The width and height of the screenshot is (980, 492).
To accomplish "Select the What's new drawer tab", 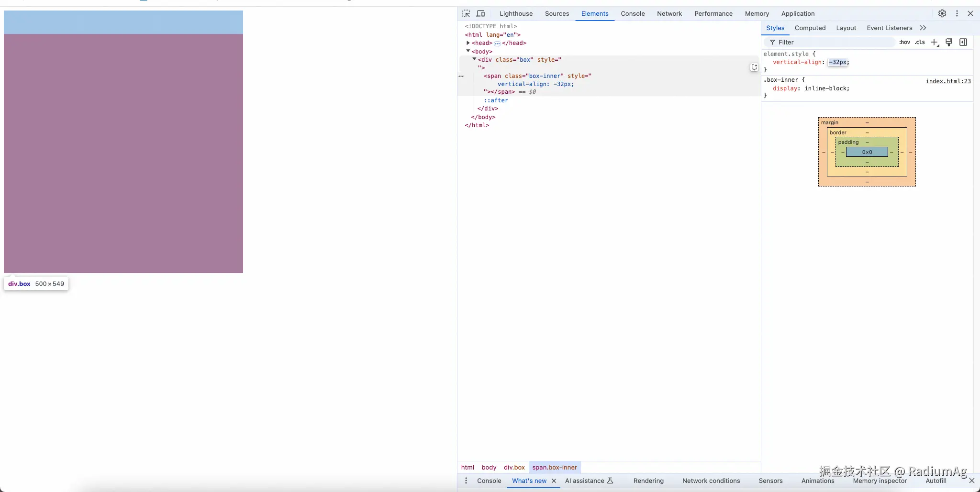I will pos(529,481).
